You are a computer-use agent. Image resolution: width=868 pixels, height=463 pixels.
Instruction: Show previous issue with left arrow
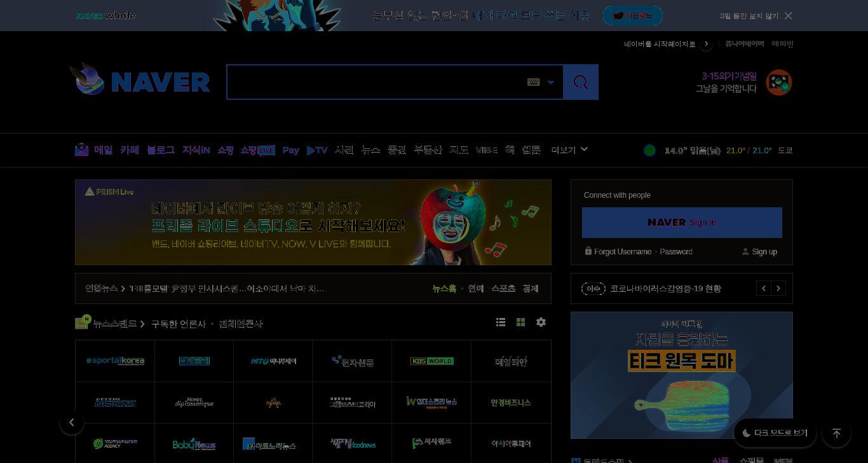click(764, 289)
